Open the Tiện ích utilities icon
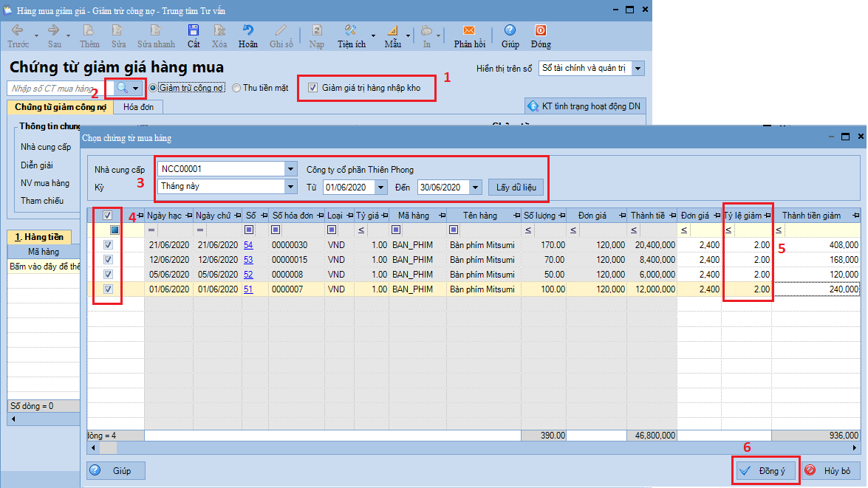This screenshot has height=488, width=868. tap(350, 30)
